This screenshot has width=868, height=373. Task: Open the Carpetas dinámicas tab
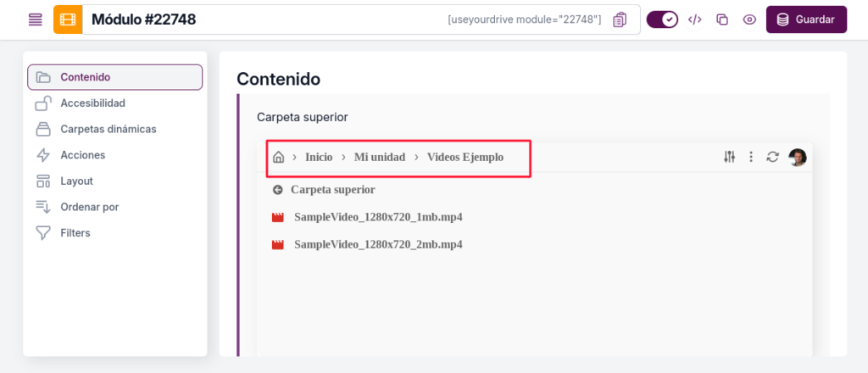click(115, 129)
